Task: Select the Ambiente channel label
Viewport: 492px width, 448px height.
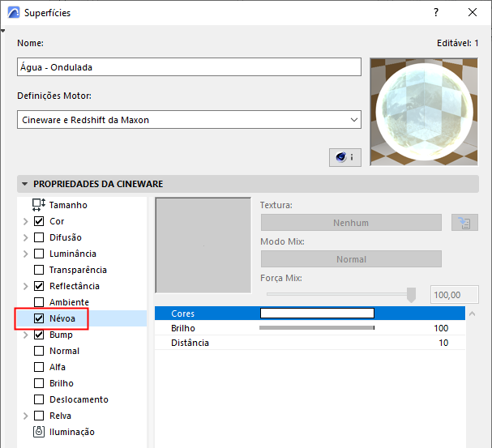Action: pyautogui.click(x=69, y=302)
